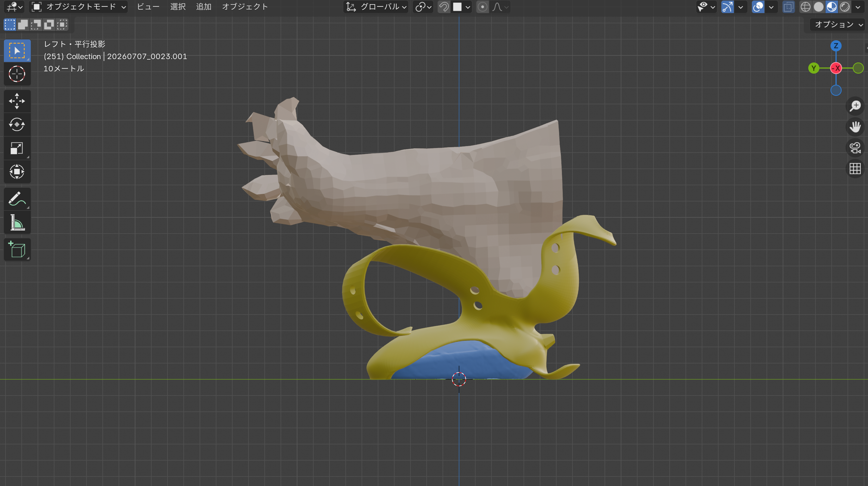Open gizmo options dropdown arrow
The height and width of the screenshot is (486, 868).
click(741, 7)
